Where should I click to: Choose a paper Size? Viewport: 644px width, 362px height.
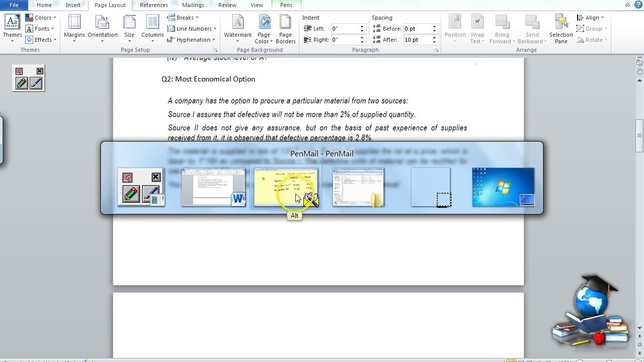(129, 28)
